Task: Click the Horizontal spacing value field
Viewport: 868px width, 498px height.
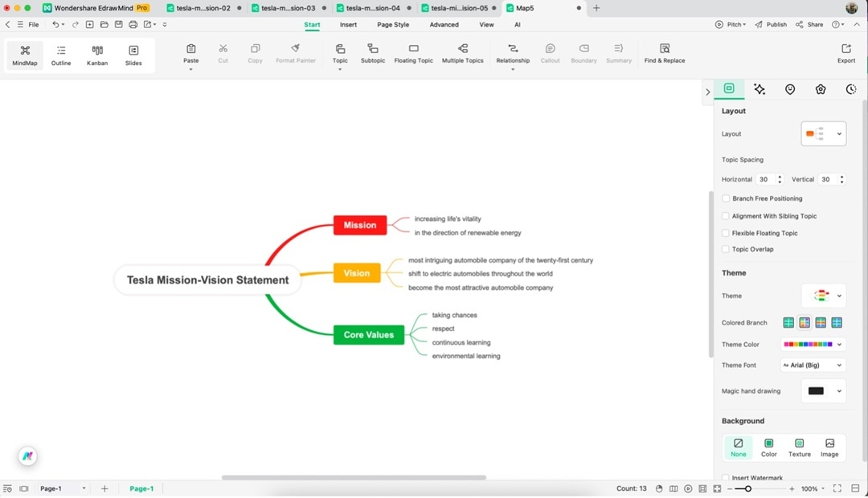Action: point(767,179)
